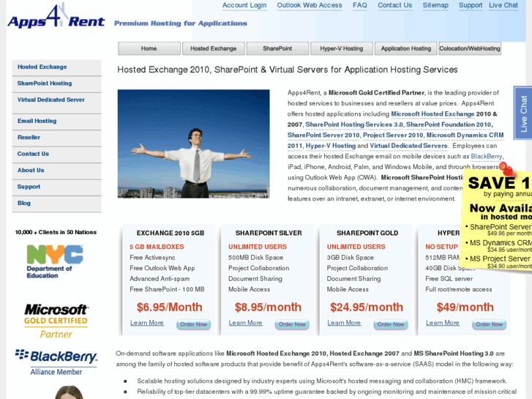Learn More about the Hyper-V plan
This screenshot has width=532, height=399.
[443, 323]
